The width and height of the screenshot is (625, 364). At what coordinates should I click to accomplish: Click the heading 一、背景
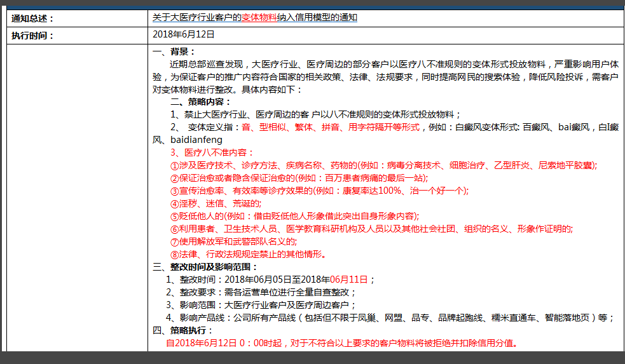[x=174, y=51]
